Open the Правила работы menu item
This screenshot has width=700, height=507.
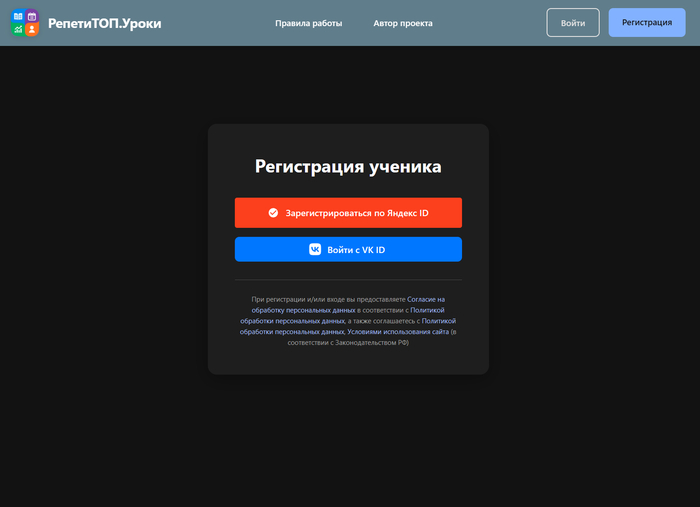tap(308, 23)
